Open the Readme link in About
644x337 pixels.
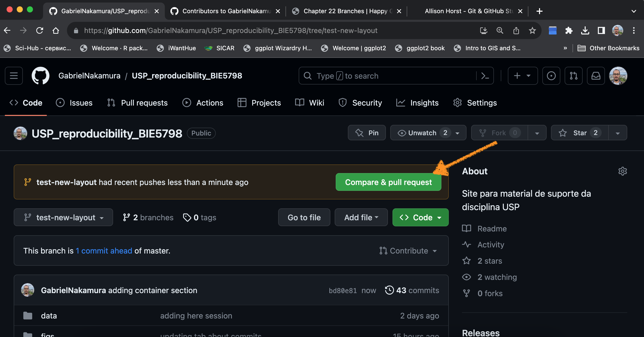click(484, 228)
